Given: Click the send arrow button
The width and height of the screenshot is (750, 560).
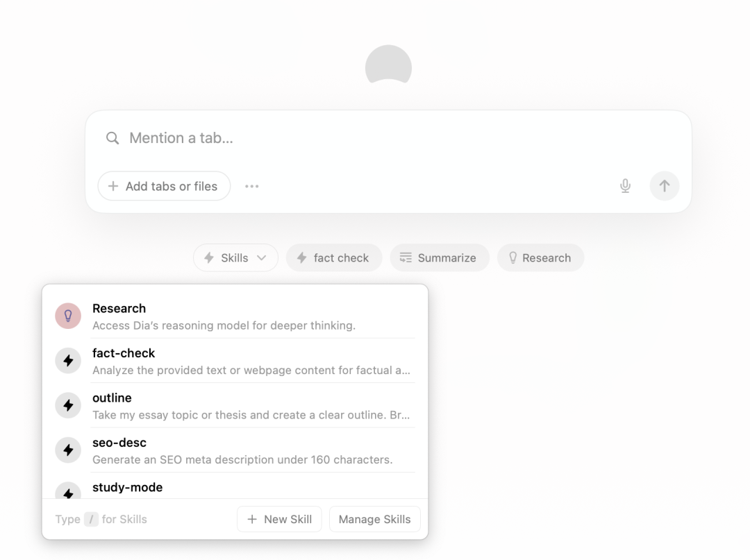Looking at the screenshot, I should tap(665, 186).
